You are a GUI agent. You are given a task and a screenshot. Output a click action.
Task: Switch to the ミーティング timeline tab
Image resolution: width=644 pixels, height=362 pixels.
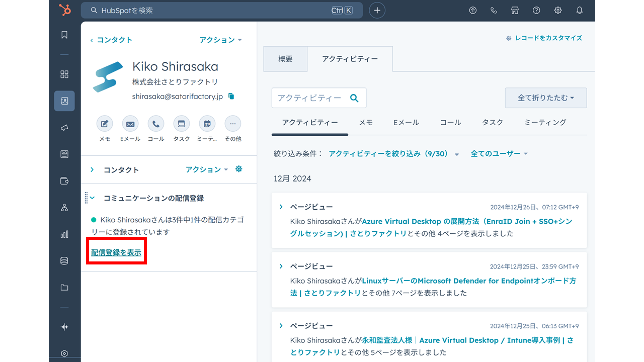click(545, 122)
